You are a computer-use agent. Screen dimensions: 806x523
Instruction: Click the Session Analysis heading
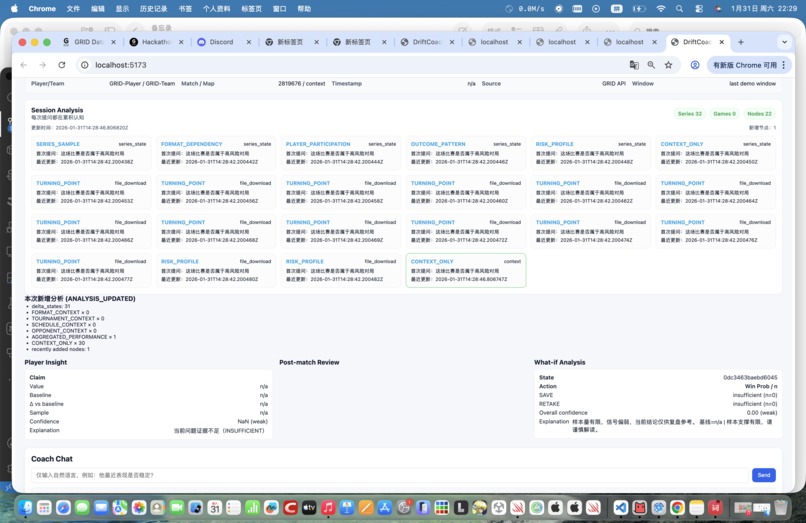pos(57,110)
